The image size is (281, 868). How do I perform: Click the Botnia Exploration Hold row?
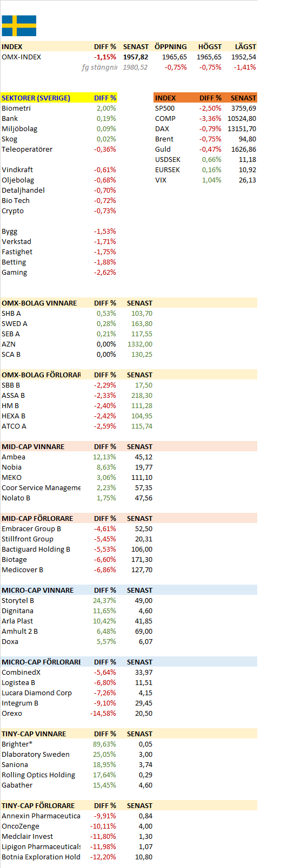click(77, 857)
